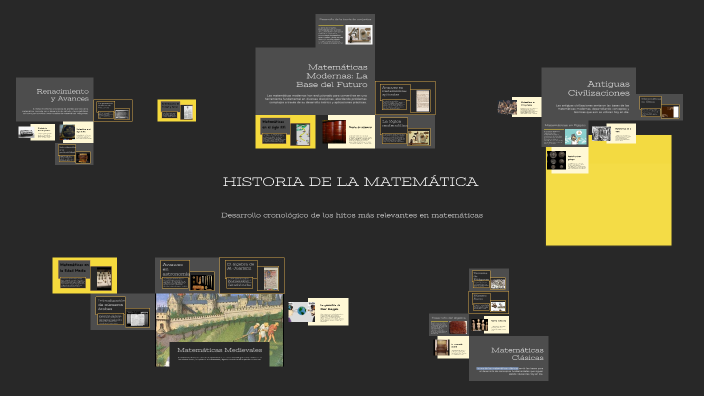The width and height of the screenshot is (704, 396).
Task: Open the 'Matemáticas Clásicas' topic frame
Action: click(x=509, y=358)
